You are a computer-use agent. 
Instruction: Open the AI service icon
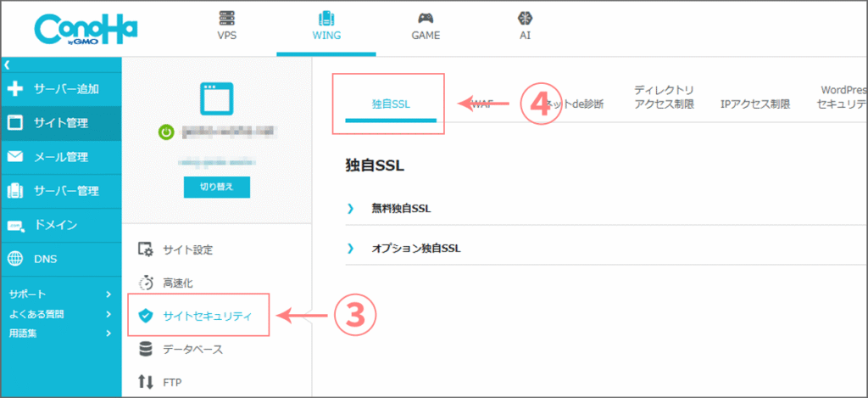524,19
